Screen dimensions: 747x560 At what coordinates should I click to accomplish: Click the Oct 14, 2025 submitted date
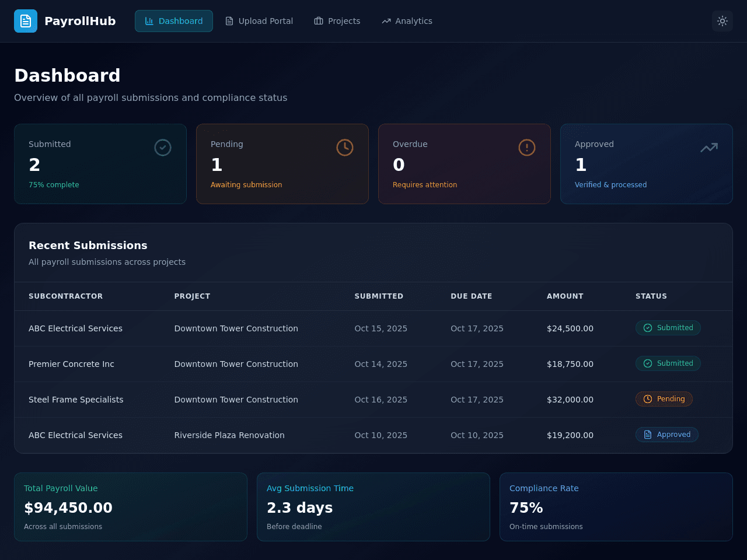coord(381,364)
